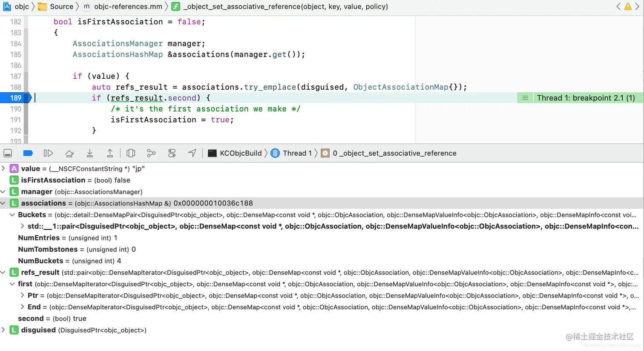Select the NumTombstones value row
644x351 pixels.
coord(322,249)
